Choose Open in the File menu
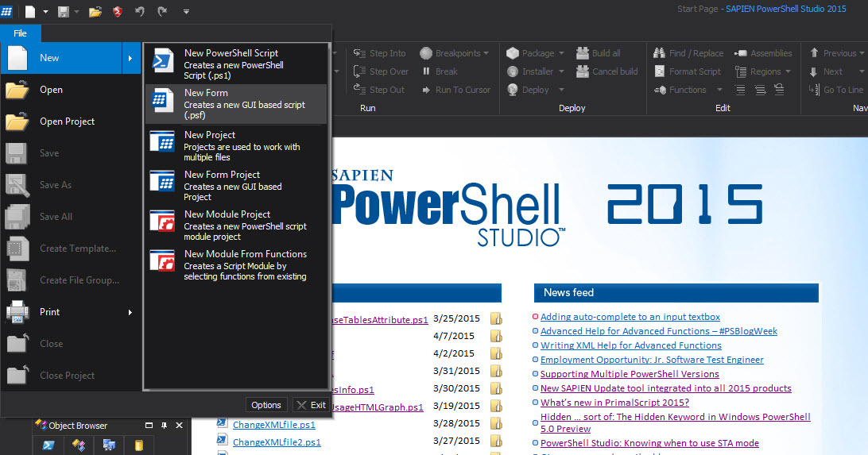868x455 pixels. 70,90
